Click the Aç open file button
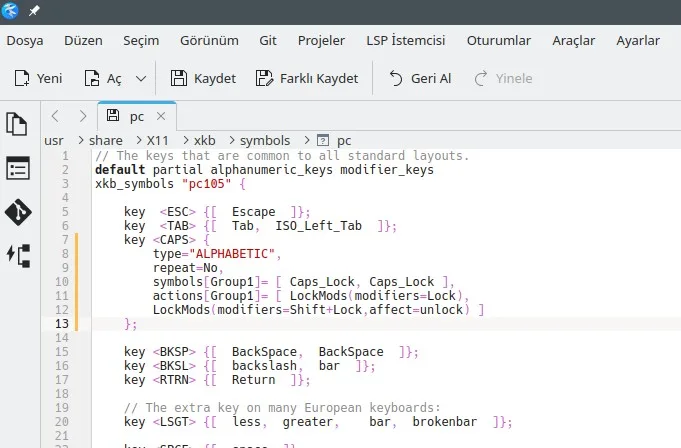Viewport: 681px width, 448px height. click(102, 79)
